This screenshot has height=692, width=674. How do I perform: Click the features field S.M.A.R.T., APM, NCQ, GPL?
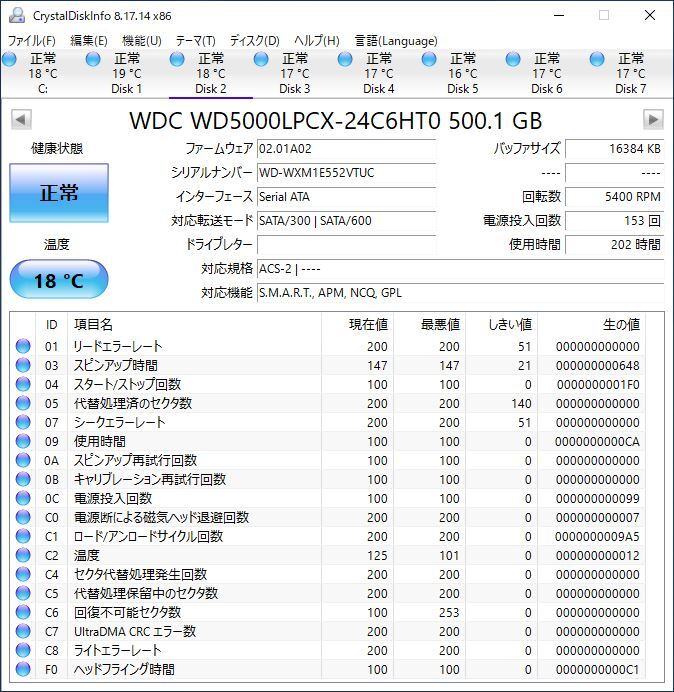click(x=460, y=293)
